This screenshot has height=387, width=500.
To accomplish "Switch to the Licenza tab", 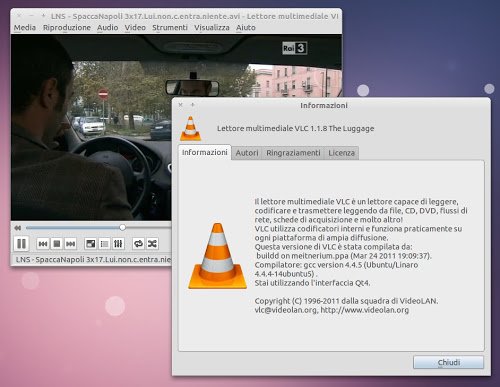I will [342, 153].
